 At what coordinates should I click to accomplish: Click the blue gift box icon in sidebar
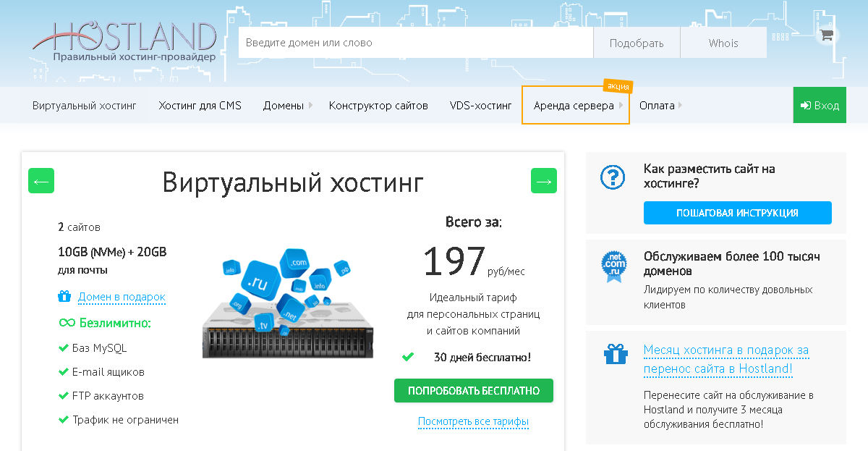pos(616,354)
